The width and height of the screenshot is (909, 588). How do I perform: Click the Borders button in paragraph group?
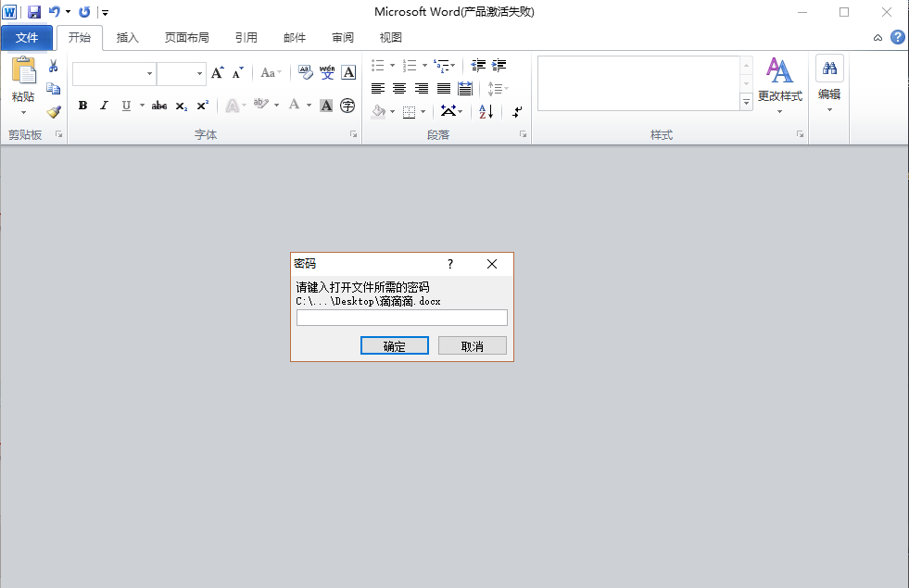click(x=410, y=112)
